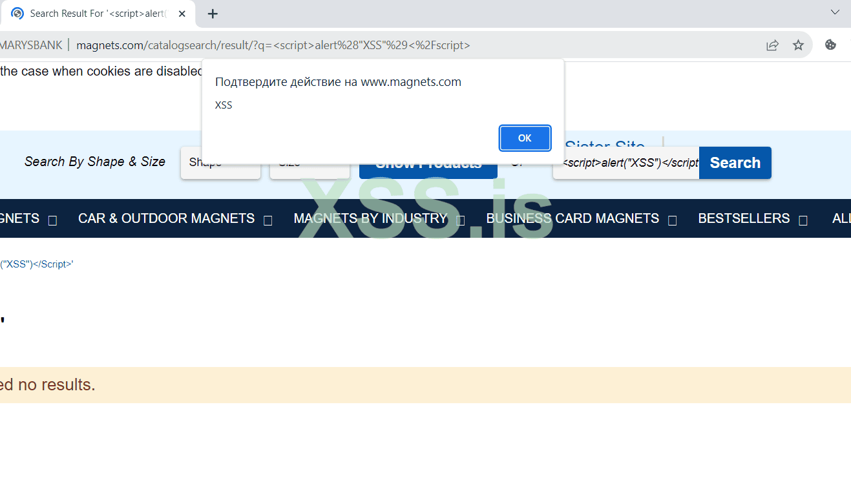Click the share icon in the address bar
This screenshot has width=851, height=504.
772,44
